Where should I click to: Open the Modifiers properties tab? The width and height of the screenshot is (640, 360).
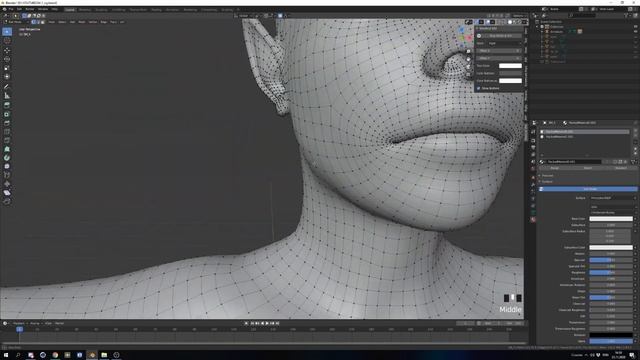(533, 184)
